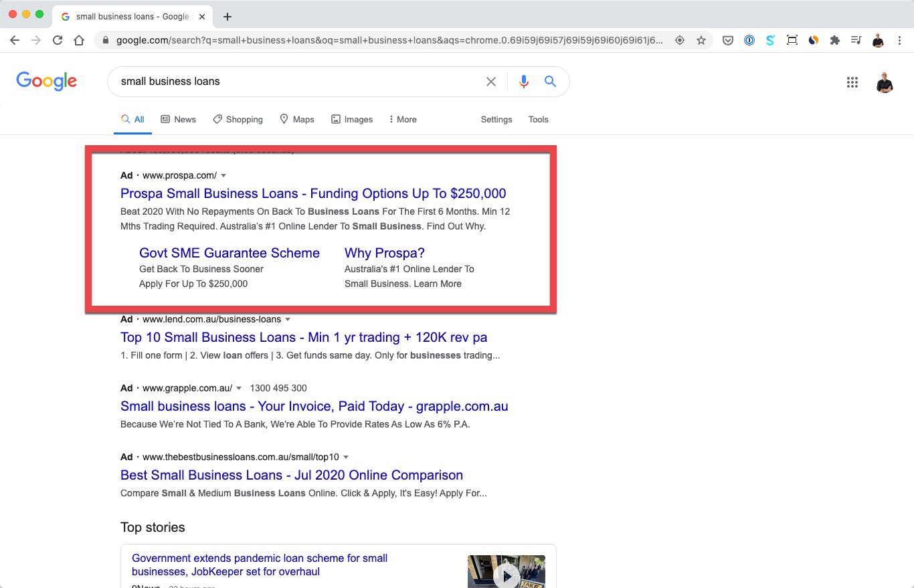914x588 pixels.
Task: Submit search with magnifier icon
Action: (x=551, y=82)
